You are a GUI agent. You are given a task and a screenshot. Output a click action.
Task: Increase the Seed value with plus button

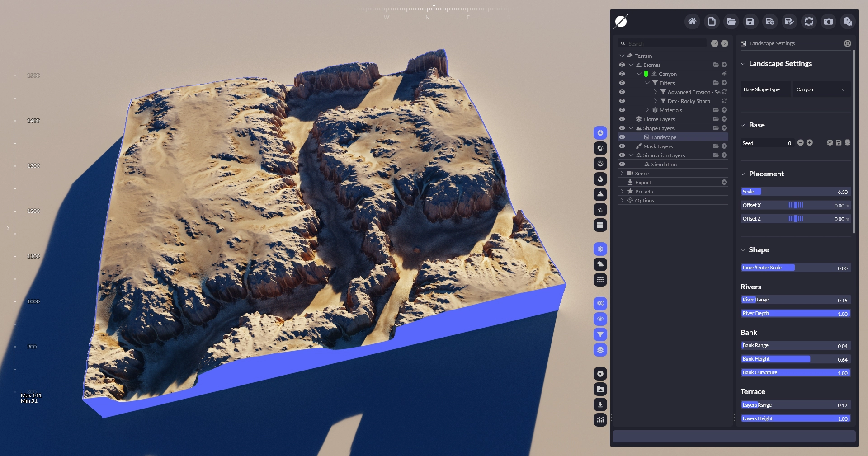coord(810,143)
